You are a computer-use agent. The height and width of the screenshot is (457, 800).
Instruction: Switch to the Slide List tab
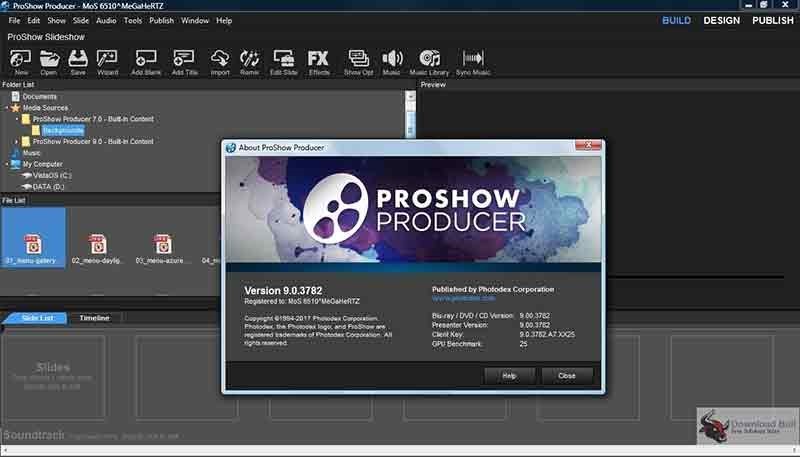pos(37,318)
